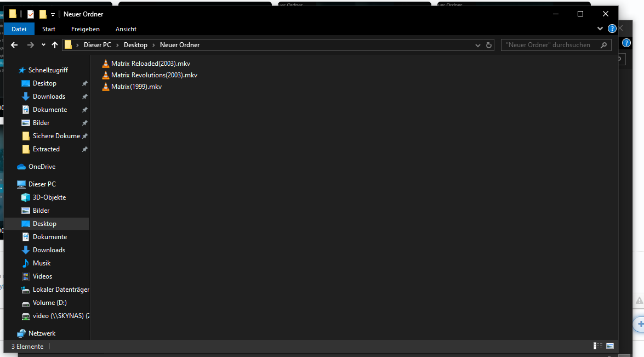Image resolution: width=644 pixels, height=357 pixels.
Task: Open the folder system menu icon in title bar
Action: coord(13,14)
